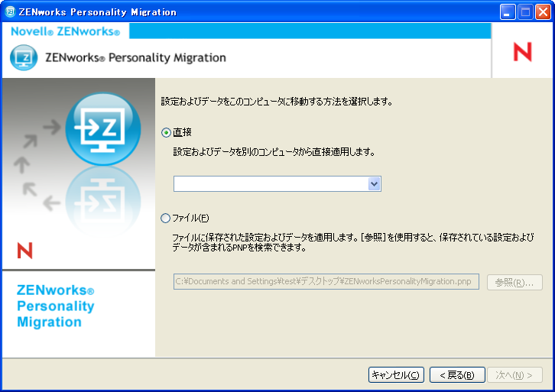This screenshot has width=555, height=392.
Task: Click the ZENworks title bar app icon
Action: (x=10, y=12)
